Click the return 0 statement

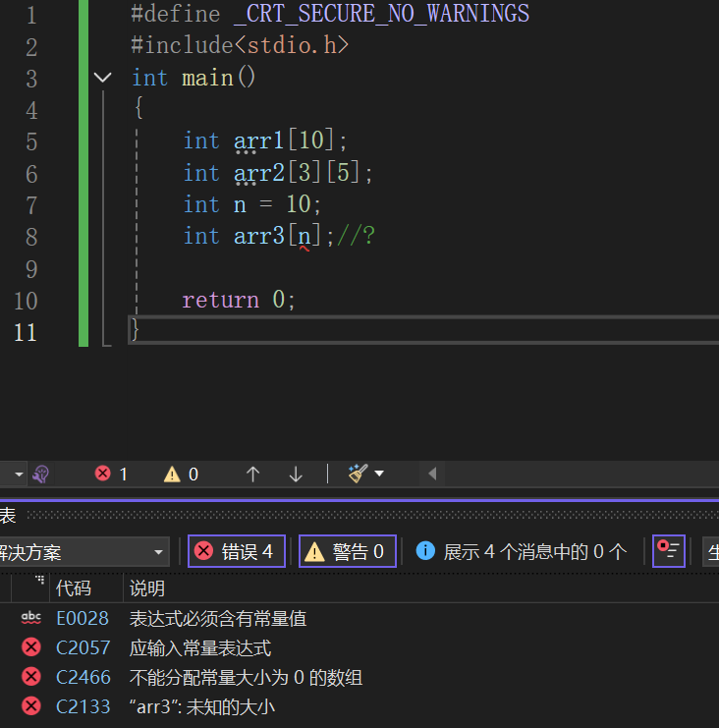tap(239, 300)
